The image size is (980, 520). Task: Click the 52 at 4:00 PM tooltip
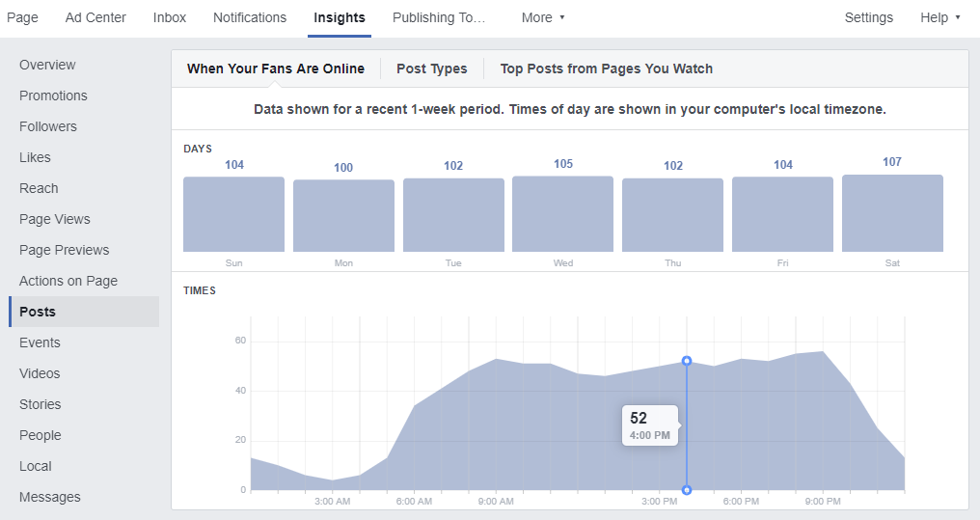pos(650,425)
